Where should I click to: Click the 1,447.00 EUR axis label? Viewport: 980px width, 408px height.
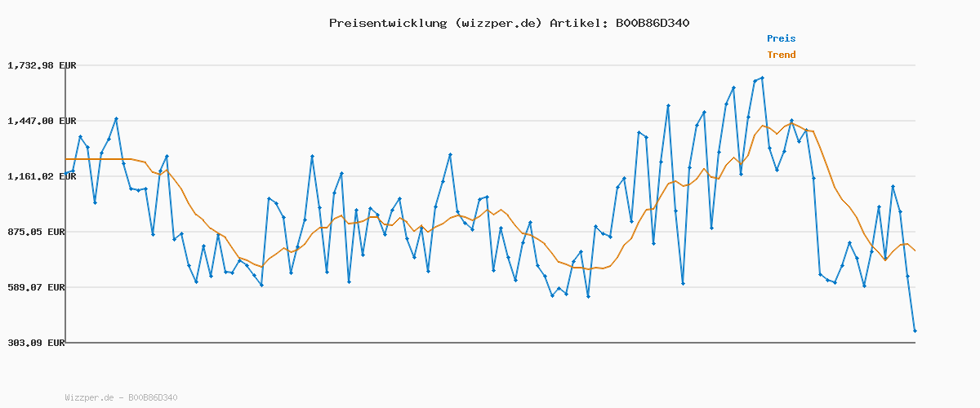point(42,121)
